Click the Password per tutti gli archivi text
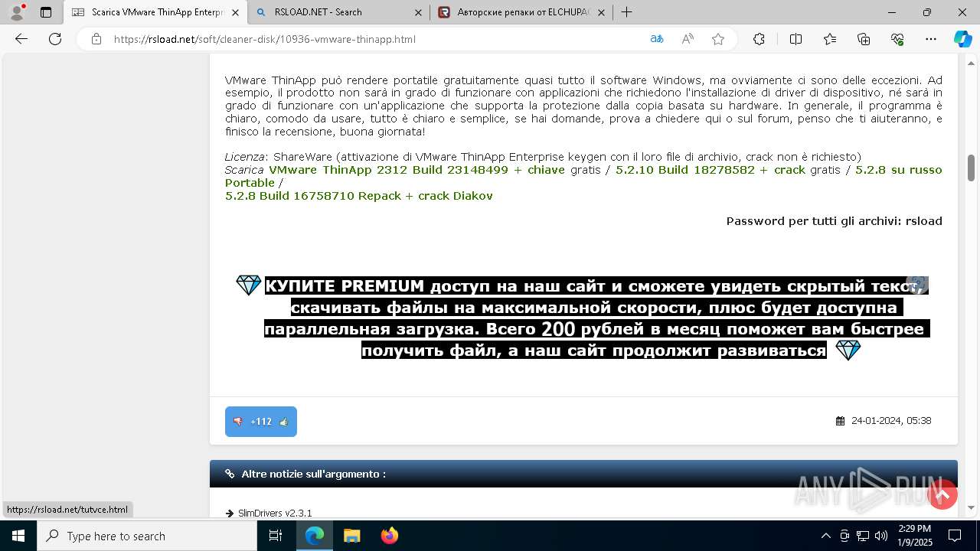 click(834, 221)
